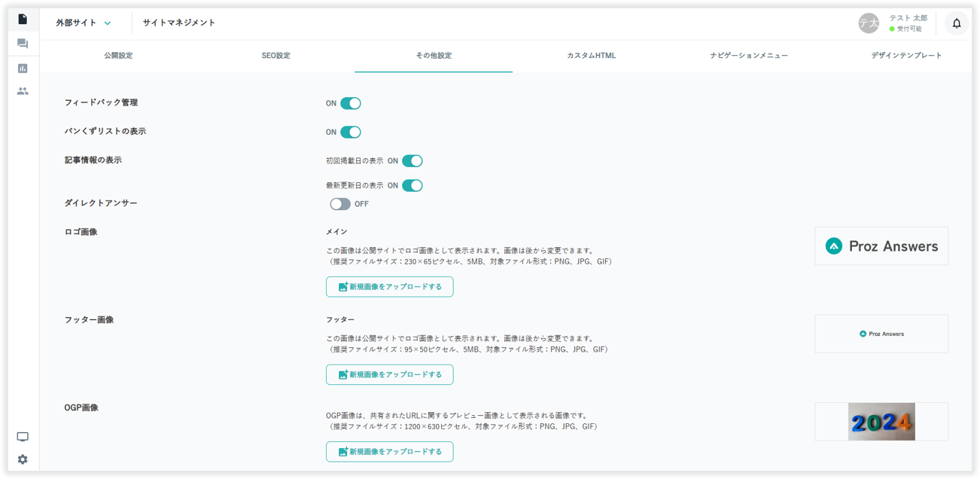Screen dimensions: 980x479
Task: Toggle 初回掲載日の表示 switch
Action: tap(412, 161)
